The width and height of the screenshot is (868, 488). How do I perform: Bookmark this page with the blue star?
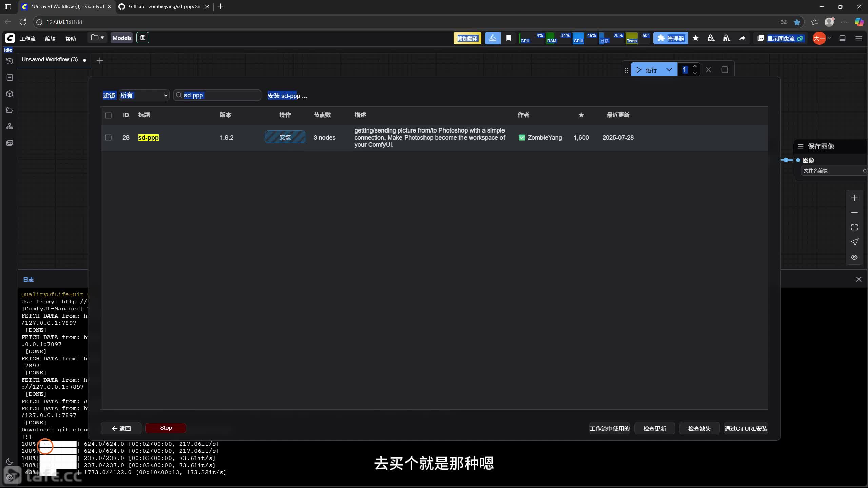pos(797,22)
